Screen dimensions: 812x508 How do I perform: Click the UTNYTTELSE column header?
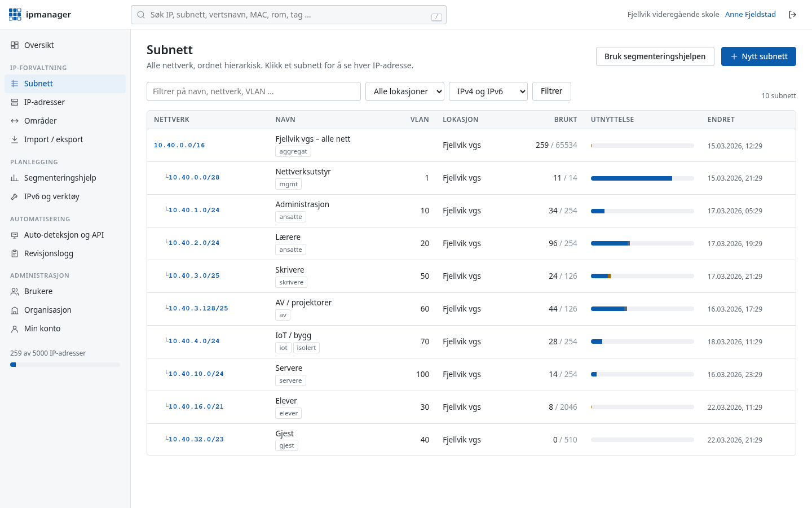pos(612,120)
